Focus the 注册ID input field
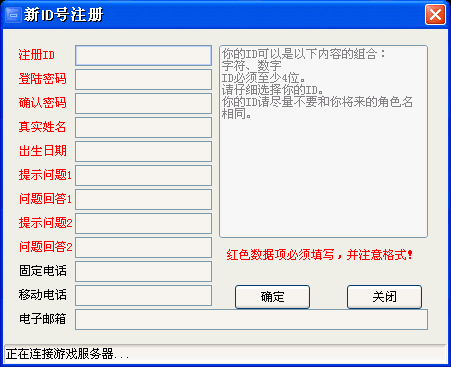 coord(143,55)
